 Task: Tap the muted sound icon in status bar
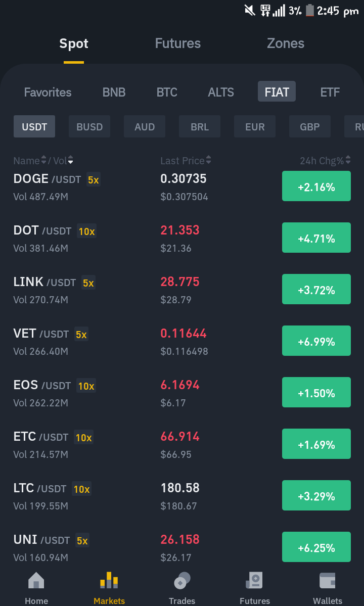[250, 10]
